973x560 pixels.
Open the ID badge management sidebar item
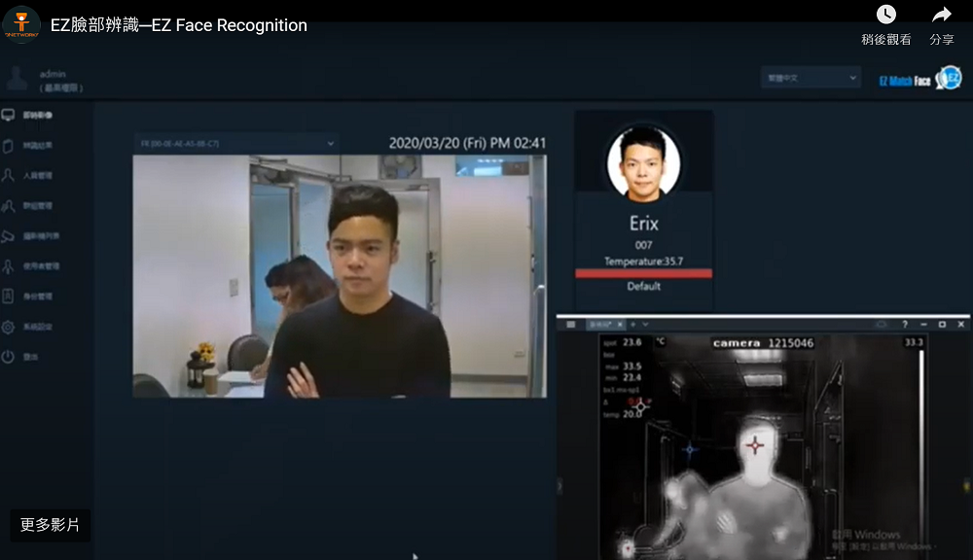(28, 297)
